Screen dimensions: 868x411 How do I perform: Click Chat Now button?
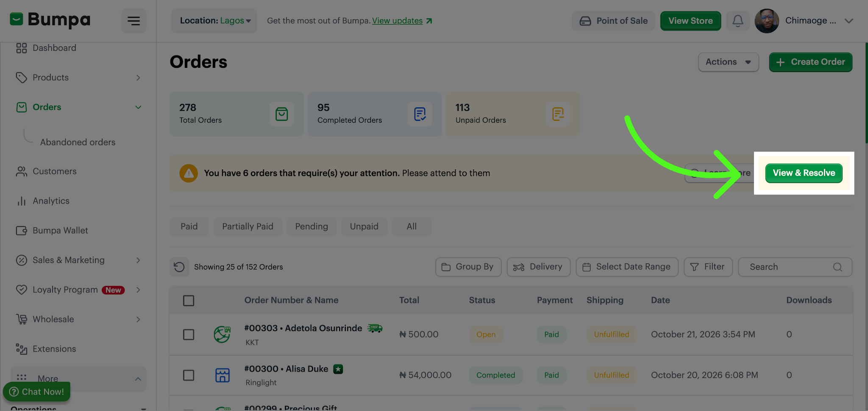tap(37, 391)
